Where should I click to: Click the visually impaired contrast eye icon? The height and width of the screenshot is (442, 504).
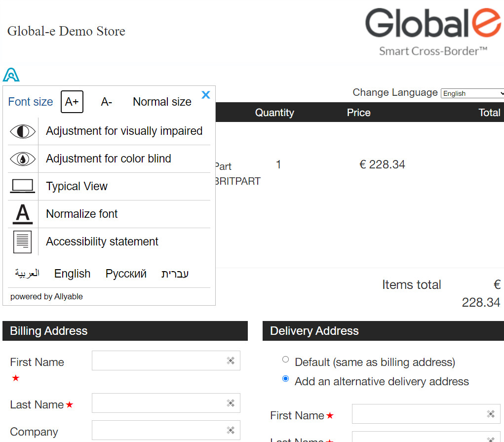pyautogui.click(x=23, y=131)
